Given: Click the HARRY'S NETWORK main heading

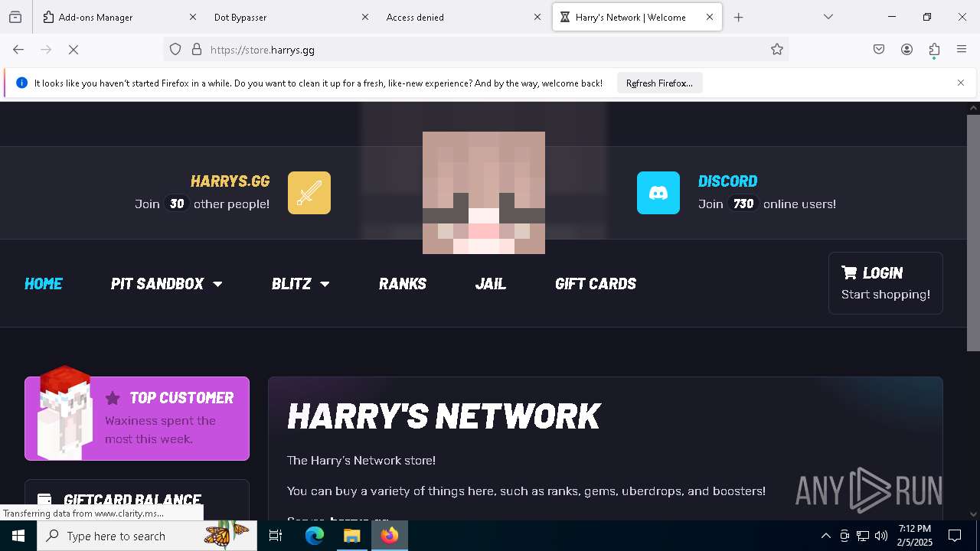Looking at the screenshot, I should click(x=444, y=416).
